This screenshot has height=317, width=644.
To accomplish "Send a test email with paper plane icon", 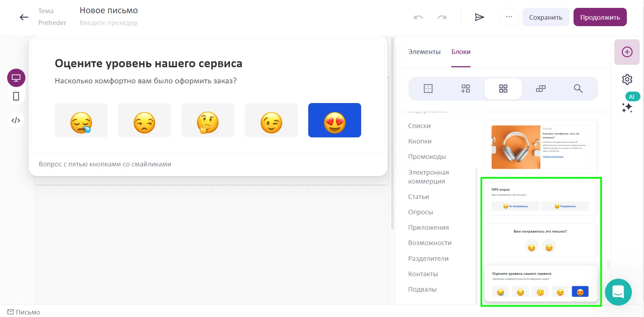I will pyautogui.click(x=480, y=17).
